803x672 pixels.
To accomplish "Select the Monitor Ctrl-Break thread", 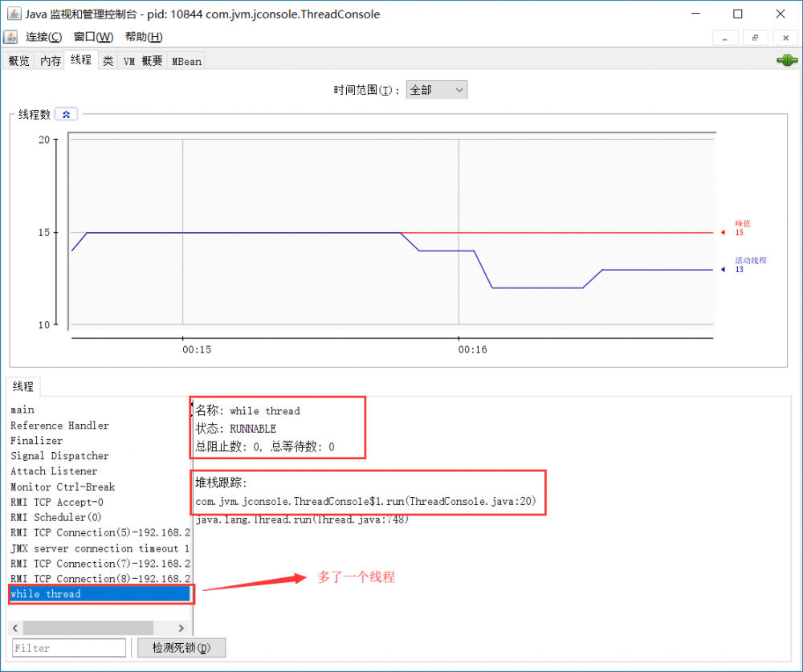I will click(100, 487).
